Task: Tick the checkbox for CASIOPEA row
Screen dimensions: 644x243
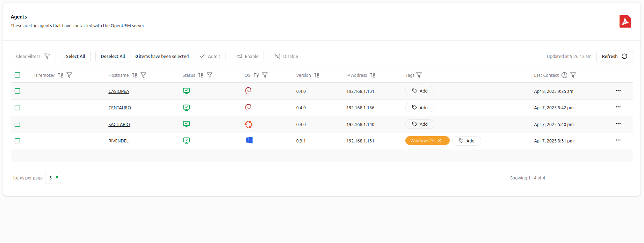Action: point(17,91)
